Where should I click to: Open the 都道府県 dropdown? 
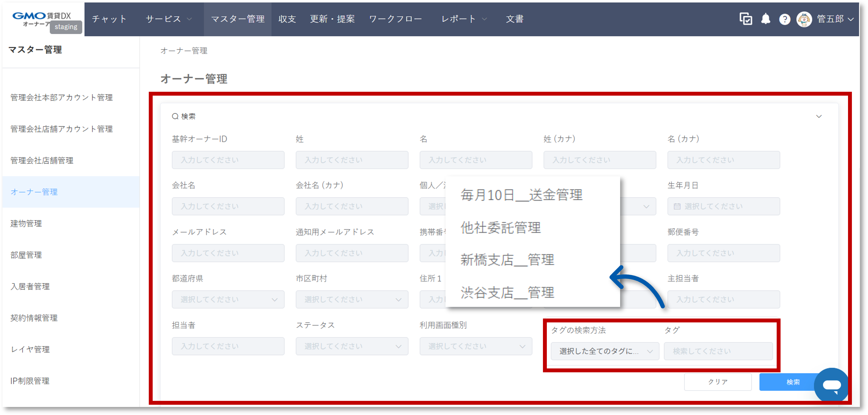(x=228, y=300)
